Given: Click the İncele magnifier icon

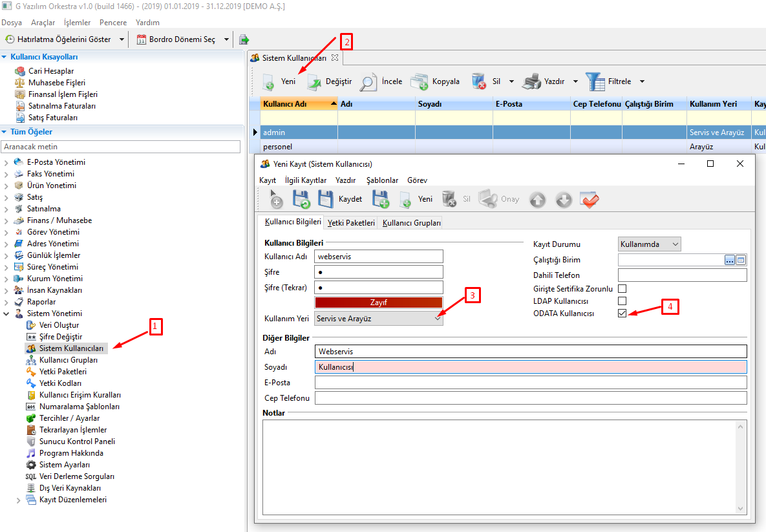Looking at the screenshot, I should point(368,81).
